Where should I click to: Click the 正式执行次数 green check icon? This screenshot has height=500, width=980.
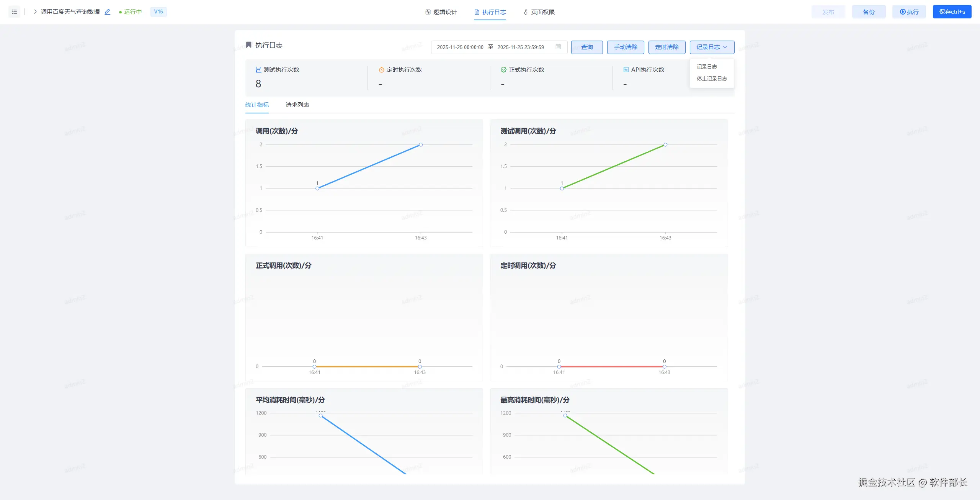(x=503, y=69)
